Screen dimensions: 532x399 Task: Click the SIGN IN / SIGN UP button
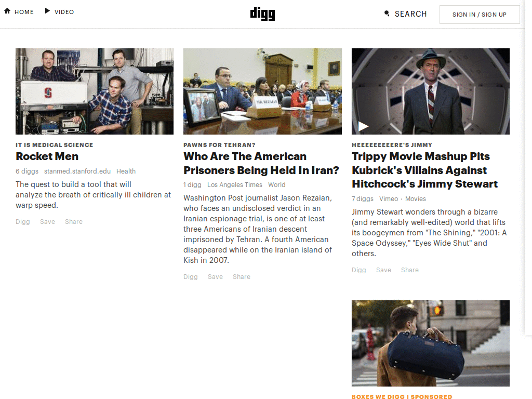[x=480, y=15]
